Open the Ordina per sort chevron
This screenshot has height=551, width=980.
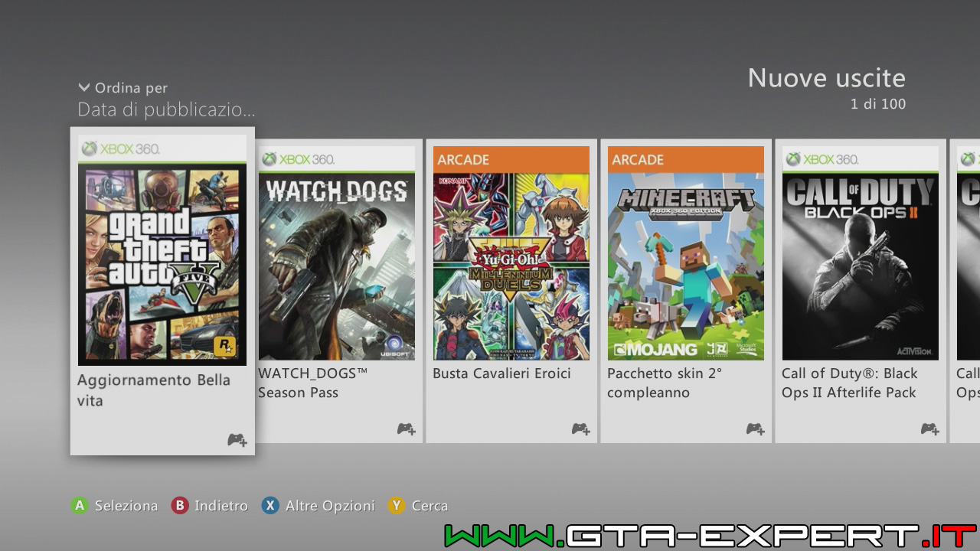tap(84, 87)
